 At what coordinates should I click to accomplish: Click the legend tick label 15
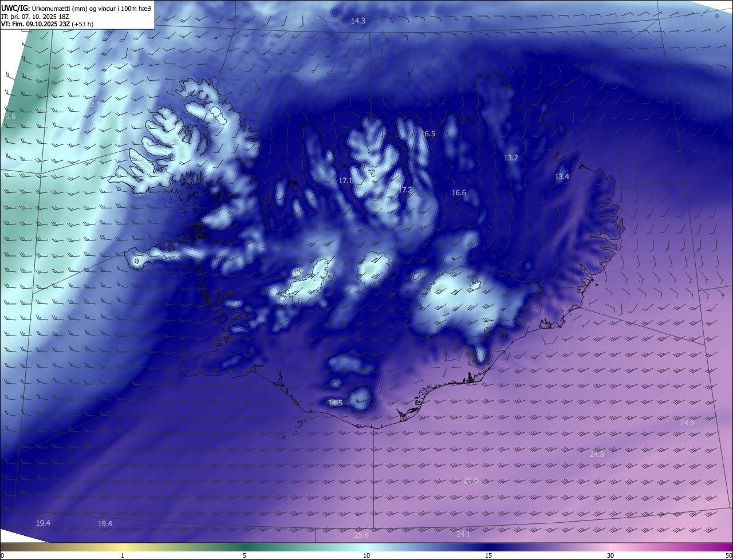488,555
